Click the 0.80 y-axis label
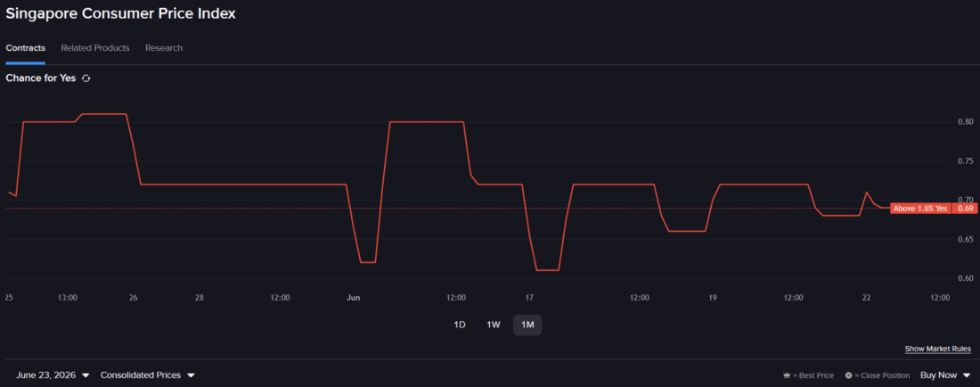Screen dimensions: 980x387 pyautogui.click(x=966, y=122)
